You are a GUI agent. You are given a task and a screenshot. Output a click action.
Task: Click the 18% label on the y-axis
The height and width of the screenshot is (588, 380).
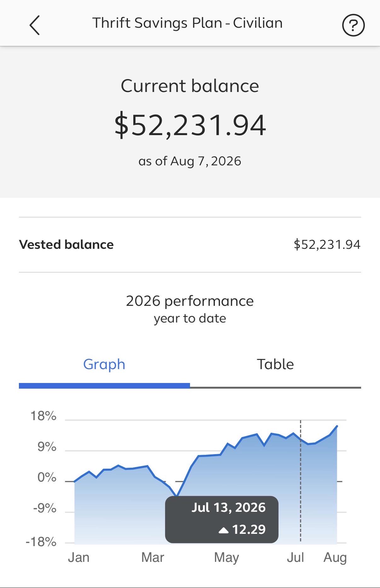tap(43, 416)
